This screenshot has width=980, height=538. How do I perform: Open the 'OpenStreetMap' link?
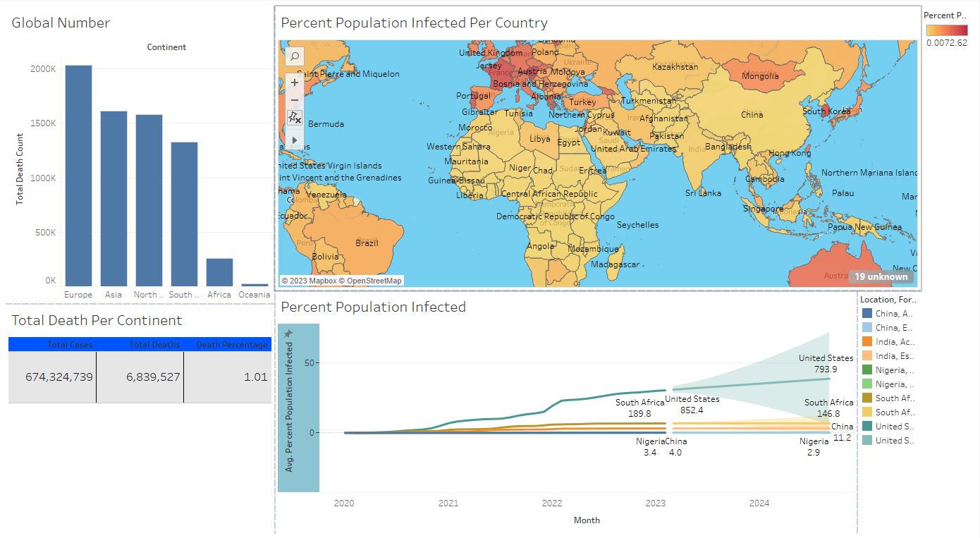(370, 280)
